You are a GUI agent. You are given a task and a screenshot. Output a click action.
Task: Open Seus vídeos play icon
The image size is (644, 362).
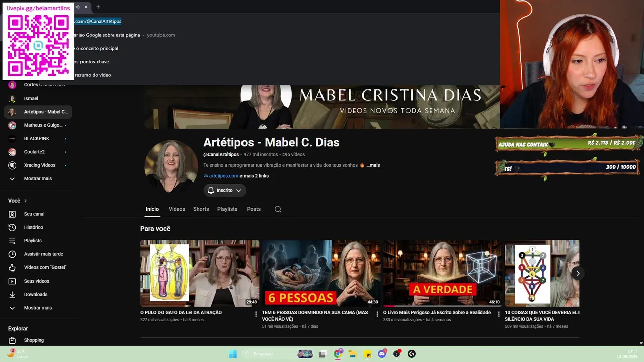pos(12,281)
